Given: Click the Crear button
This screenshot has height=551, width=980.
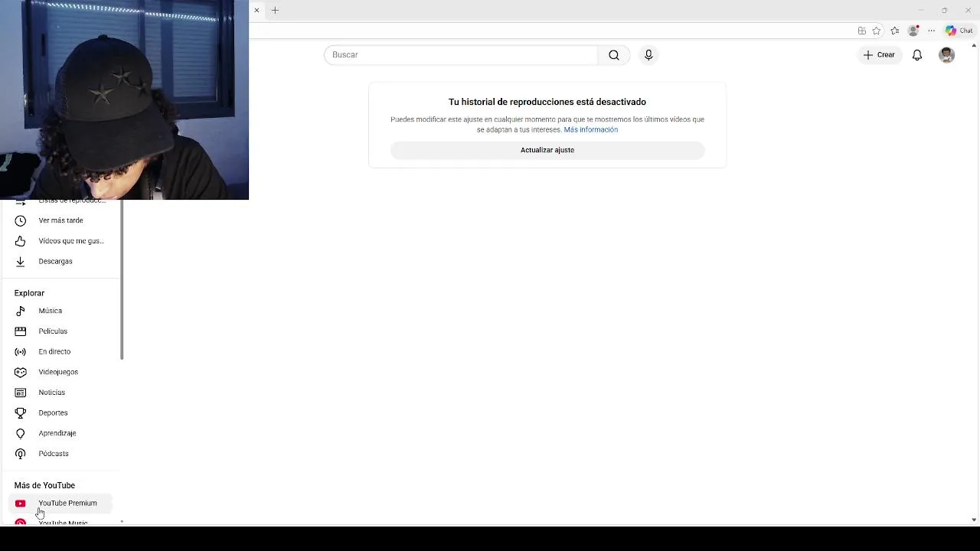Looking at the screenshot, I should coord(879,55).
